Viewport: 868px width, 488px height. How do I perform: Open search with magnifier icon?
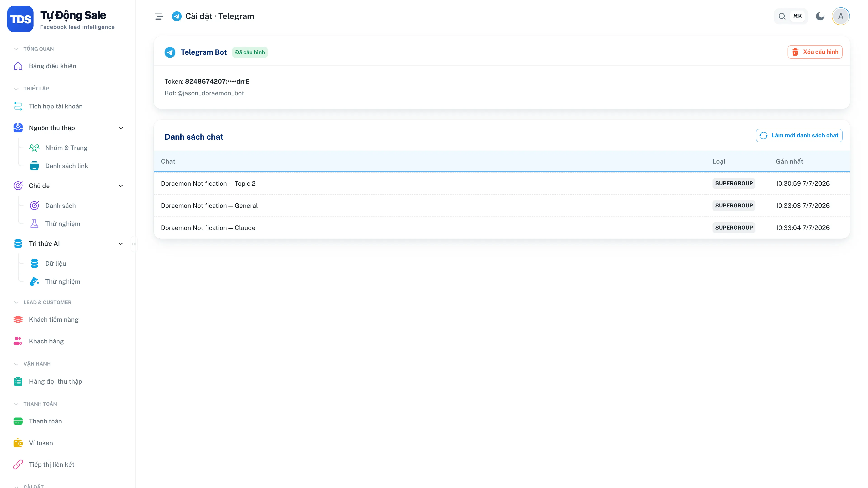[782, 16]
